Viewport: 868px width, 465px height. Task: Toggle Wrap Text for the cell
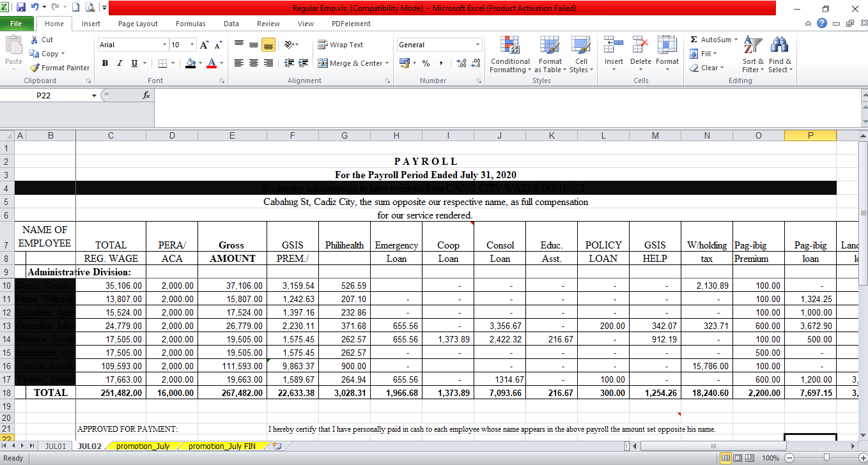pos(341,45)
